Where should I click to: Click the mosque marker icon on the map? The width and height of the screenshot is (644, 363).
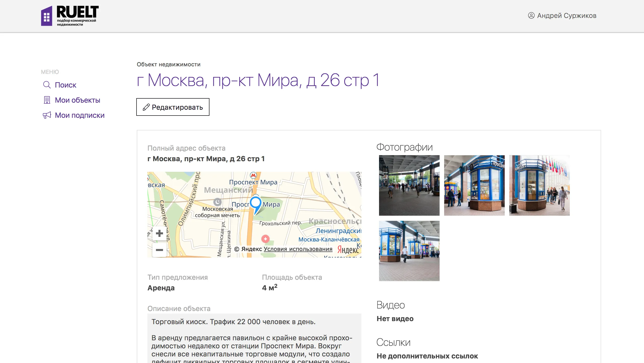pos(217,202)
